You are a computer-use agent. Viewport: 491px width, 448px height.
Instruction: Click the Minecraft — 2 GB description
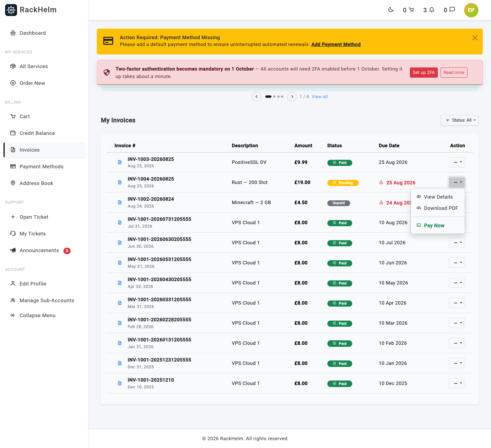[x=251, y=203]
